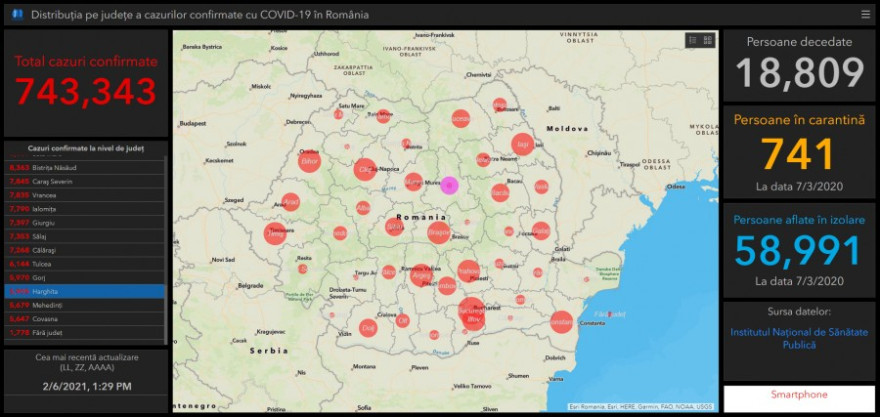The height and width of the screenshot is (417, 880).
Task: Select Bistrița Năsăud in county list
Action: coord(84,167)
